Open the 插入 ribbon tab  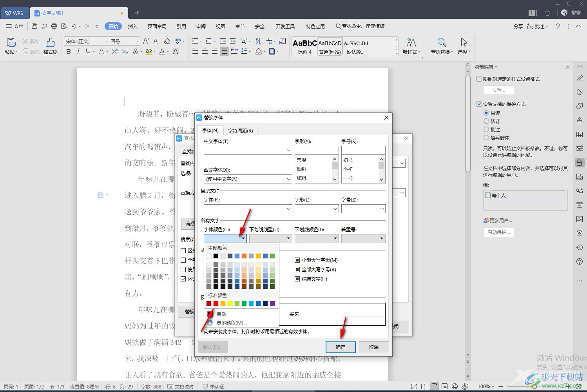tap(133, 26)
